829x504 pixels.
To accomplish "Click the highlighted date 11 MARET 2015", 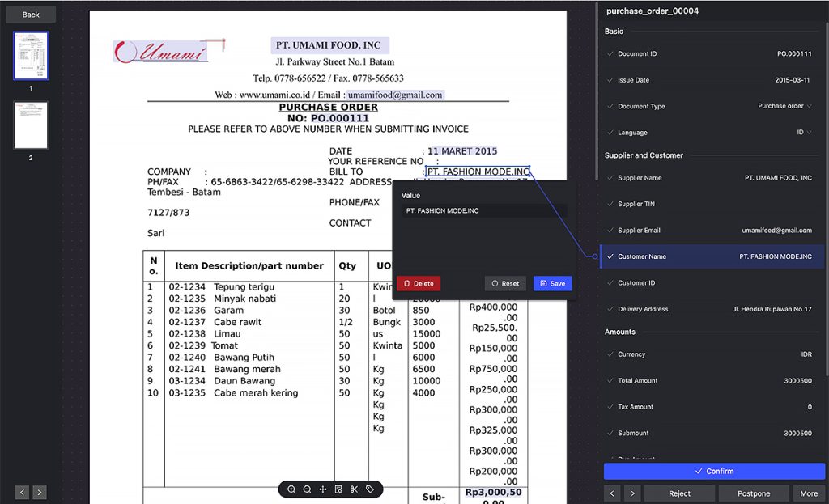I will [462, 151].
